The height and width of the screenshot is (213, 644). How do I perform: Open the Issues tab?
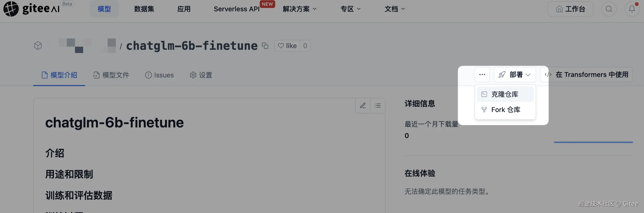[159, 75]
